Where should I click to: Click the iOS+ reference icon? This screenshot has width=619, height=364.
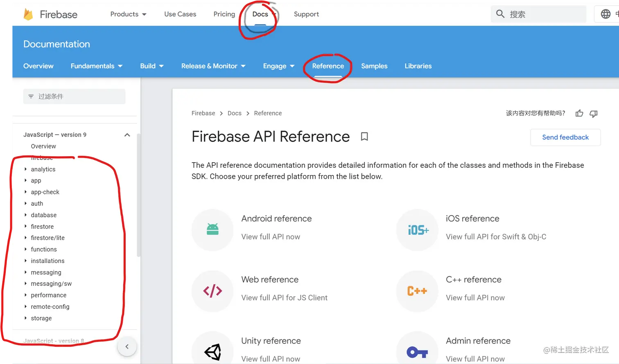pyautogui.click(x=417, y=230)
